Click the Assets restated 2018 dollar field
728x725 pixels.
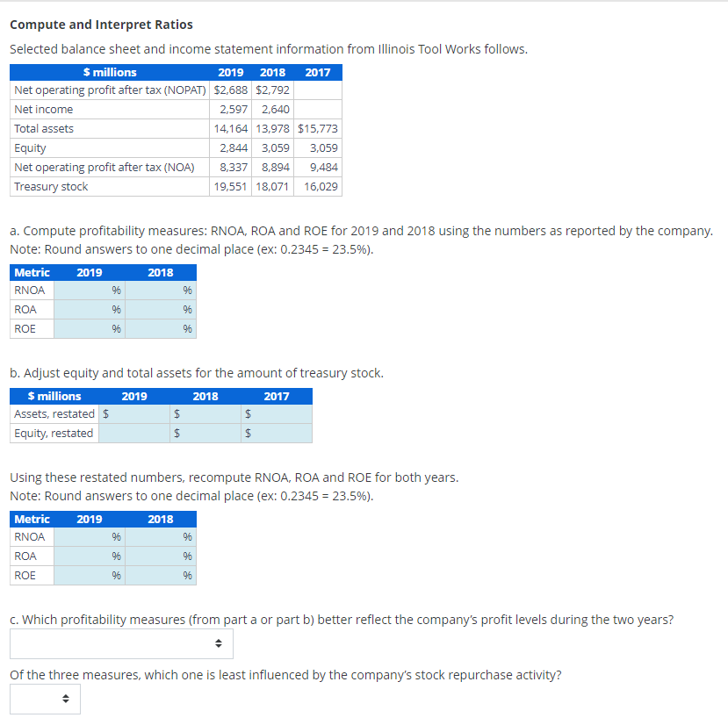[204, 413]
